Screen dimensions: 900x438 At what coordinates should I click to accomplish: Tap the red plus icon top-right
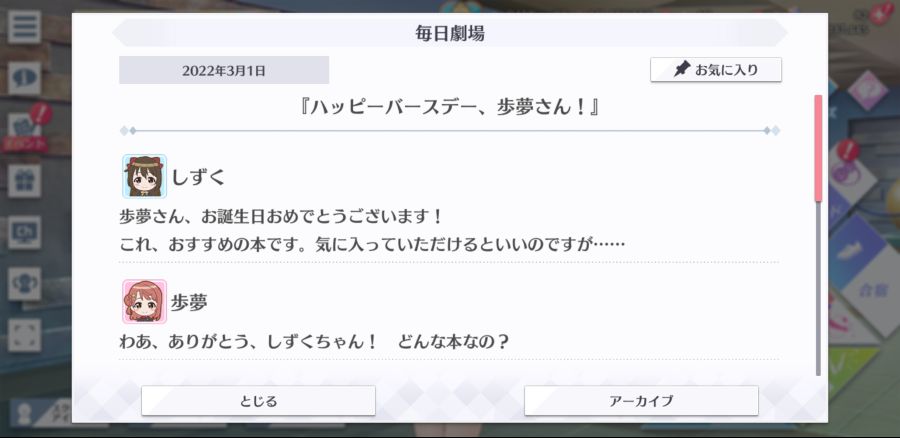click(x=881, y=13)
